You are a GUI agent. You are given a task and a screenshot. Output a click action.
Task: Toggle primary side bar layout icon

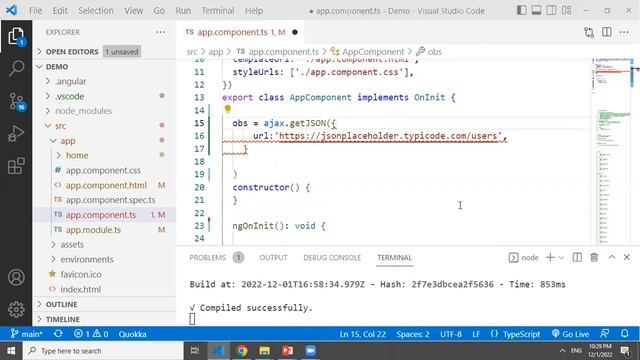[521, 10]
